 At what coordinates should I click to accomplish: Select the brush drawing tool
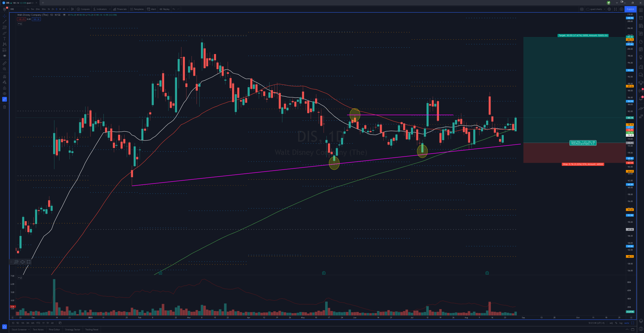4,33
